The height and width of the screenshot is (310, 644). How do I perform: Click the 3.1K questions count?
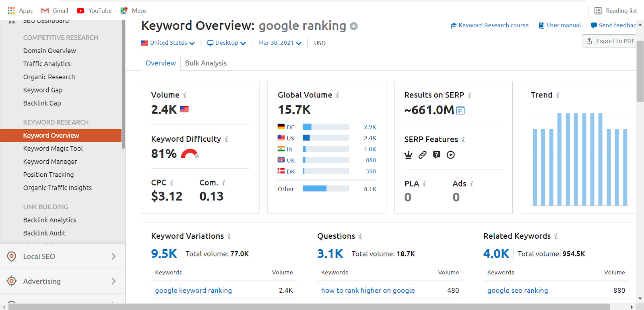[330, 254]
